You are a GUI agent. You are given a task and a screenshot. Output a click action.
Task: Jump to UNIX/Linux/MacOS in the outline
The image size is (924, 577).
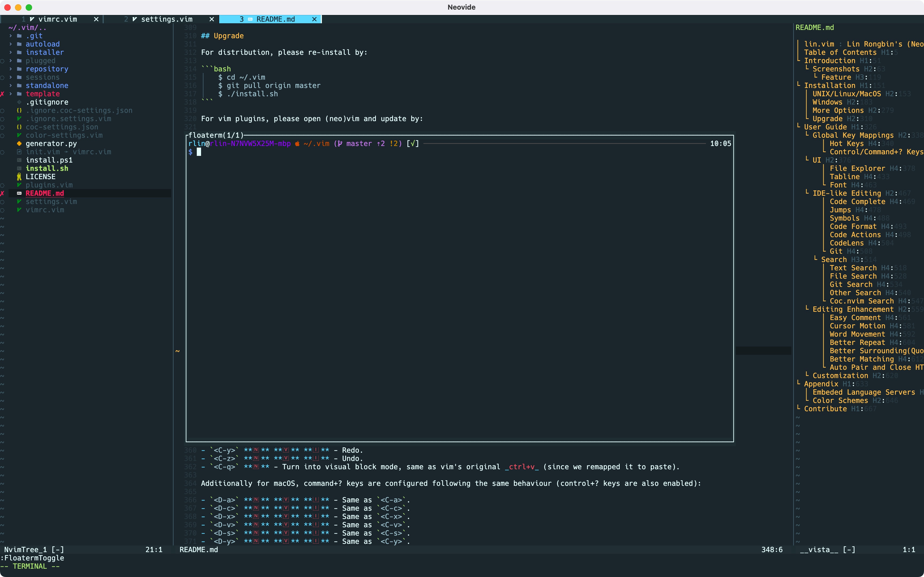(846, 94)
